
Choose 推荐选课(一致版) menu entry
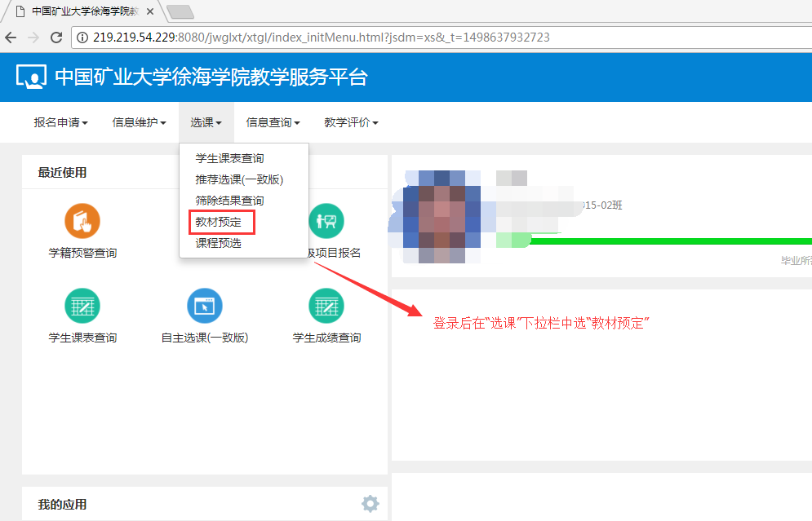point(239,179)
